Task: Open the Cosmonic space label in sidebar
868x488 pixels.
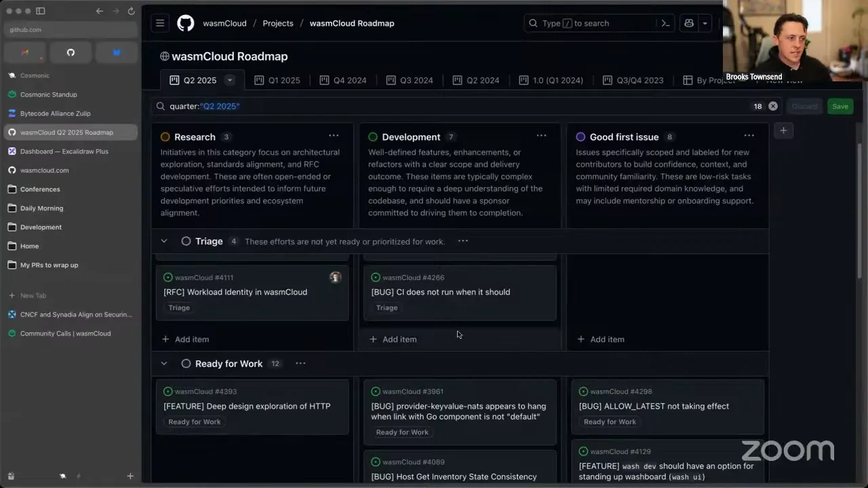Action: coord(35,75)
